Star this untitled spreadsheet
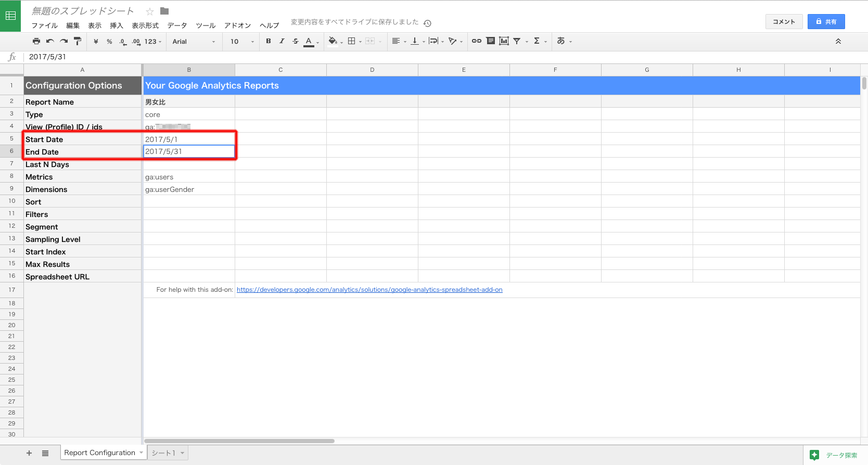 [150, 11]
